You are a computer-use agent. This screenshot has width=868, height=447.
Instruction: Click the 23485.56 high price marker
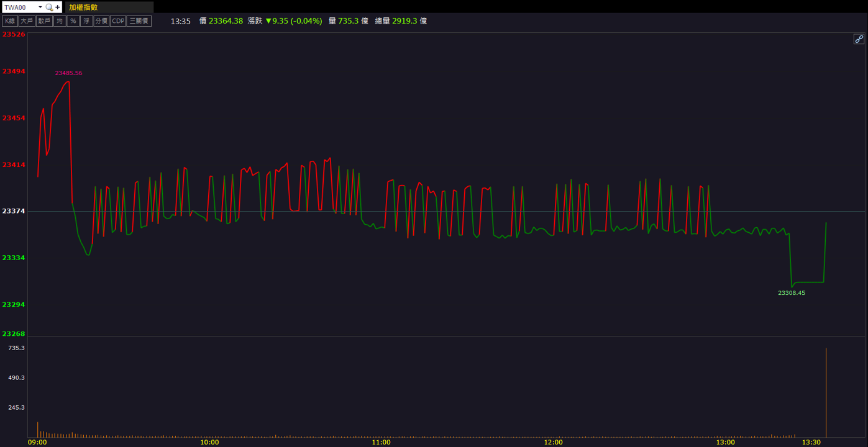point(68,73)
